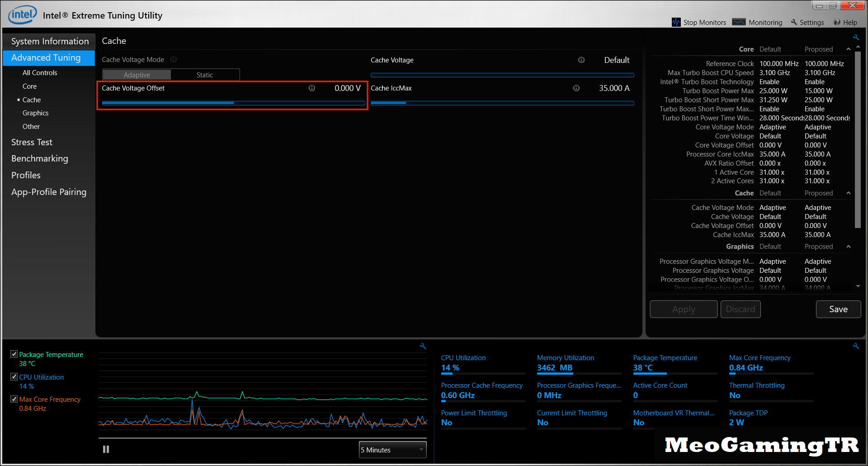Click the Turbo Boost Power Max proposed 15.000 W
Image resolution: width=868 pixels, height=466 pixels.
tap(819, 90)
